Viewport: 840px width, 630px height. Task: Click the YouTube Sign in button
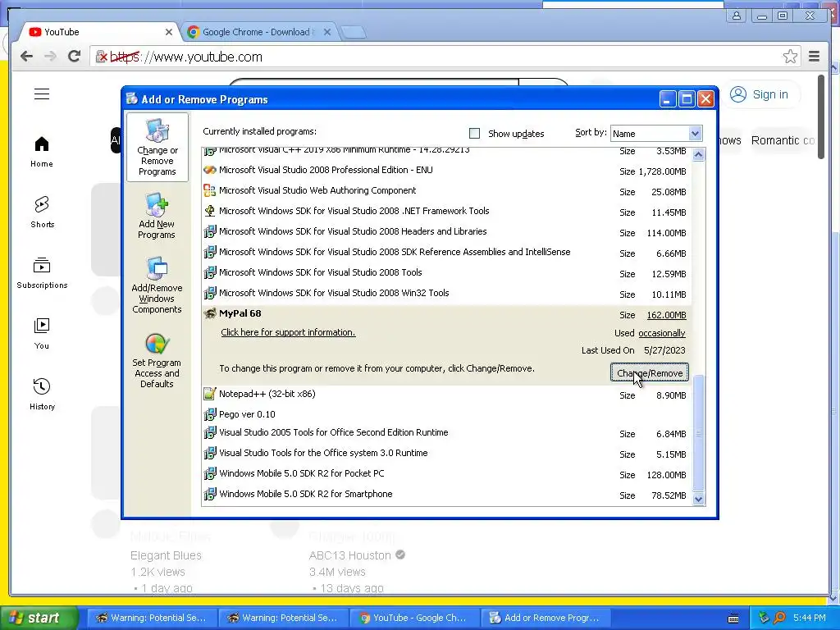coord(760,94)
